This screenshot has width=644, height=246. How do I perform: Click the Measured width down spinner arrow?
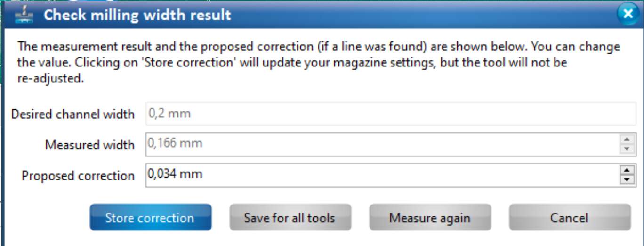click(x=627, y=148)
